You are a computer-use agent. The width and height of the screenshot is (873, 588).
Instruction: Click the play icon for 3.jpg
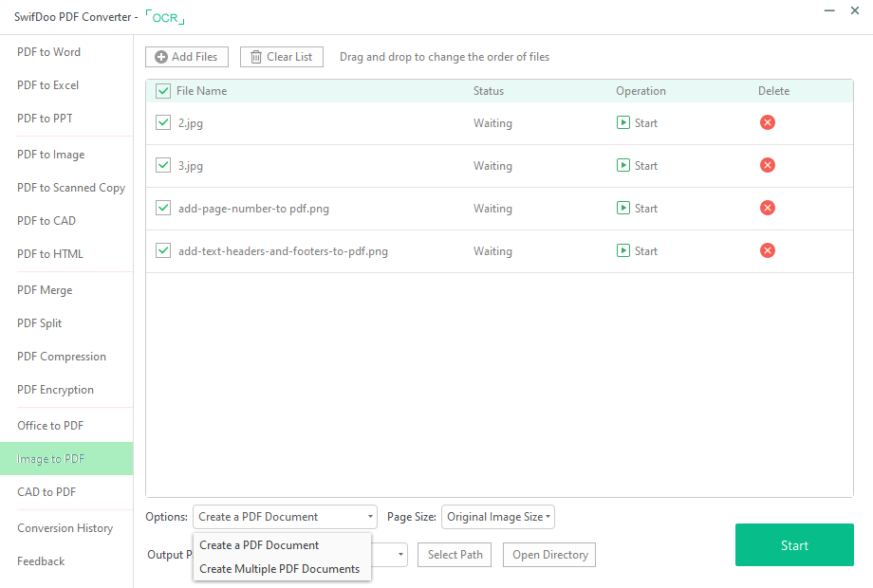coord(623,165)
